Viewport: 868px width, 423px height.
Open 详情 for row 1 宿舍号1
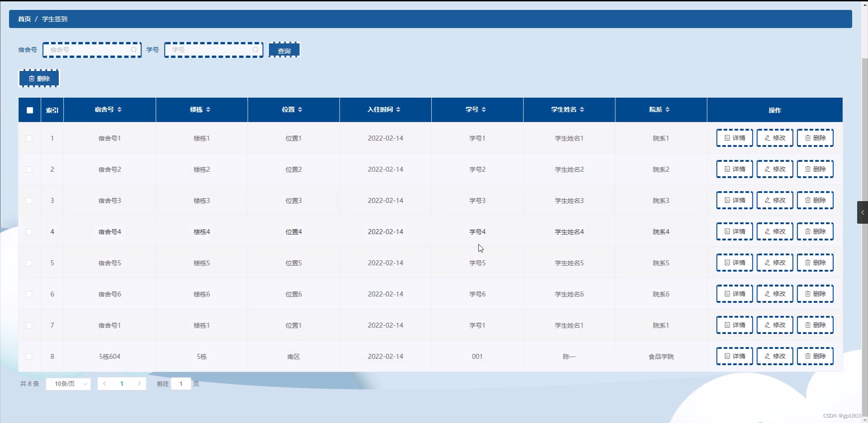pos(734,138)
